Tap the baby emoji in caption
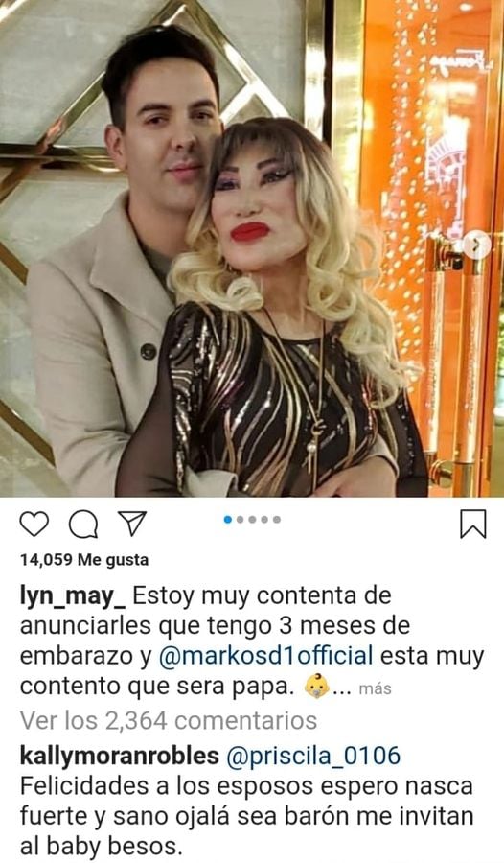504x863 pixels. pyautogui.click(x=317, y=687)
